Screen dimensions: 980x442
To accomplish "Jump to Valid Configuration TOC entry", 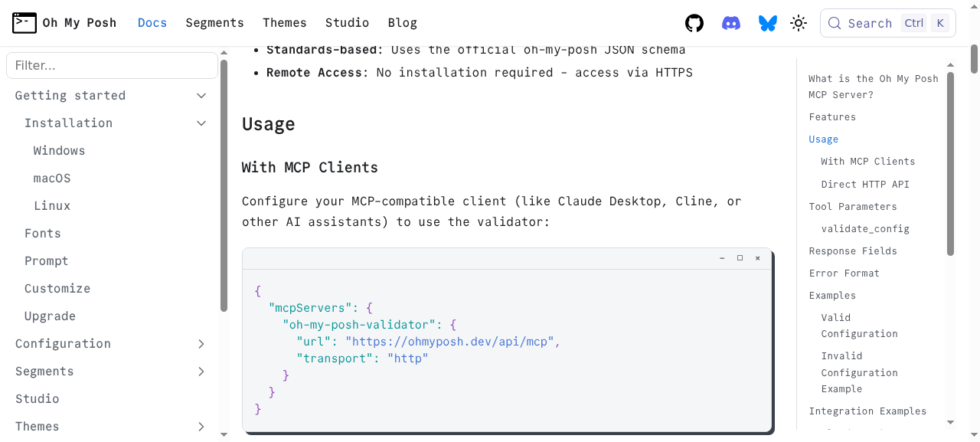I will click(860, 326).
